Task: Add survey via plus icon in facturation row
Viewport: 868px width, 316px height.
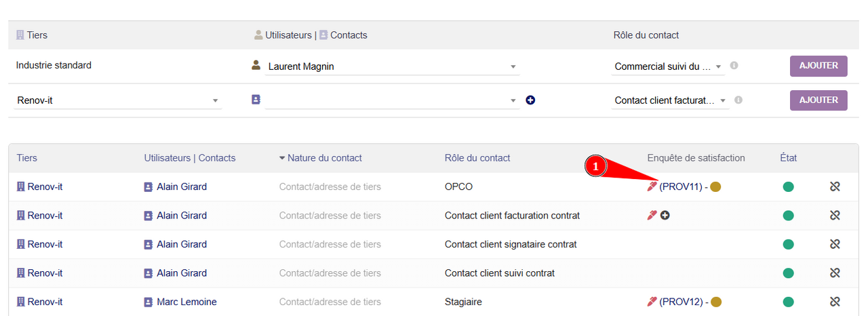Action: pyautogui.click(x=665, y=216)
